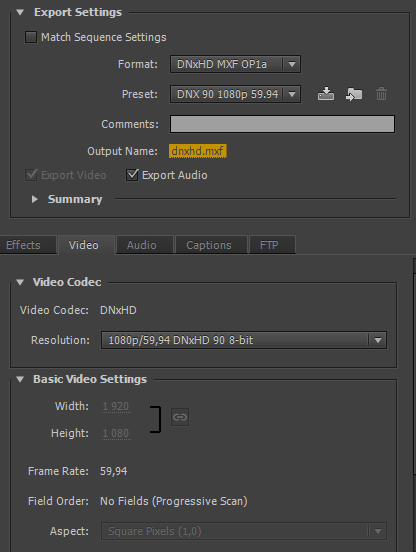Click the 'No Fields (Progressive Scan)' text
Image resolution: width=416 pixels, height=552 pixels.
tap(174, 501)
